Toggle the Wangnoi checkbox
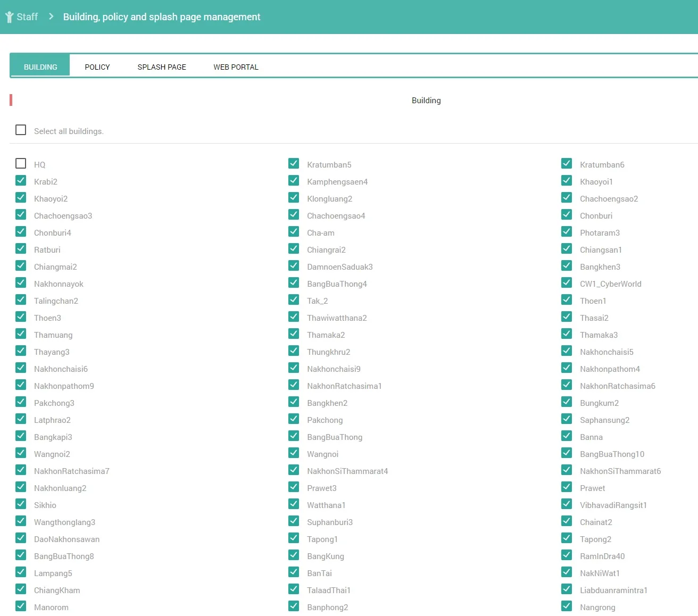Image resolution: width=698 pixels, height=616 pixels. point(294,453)
